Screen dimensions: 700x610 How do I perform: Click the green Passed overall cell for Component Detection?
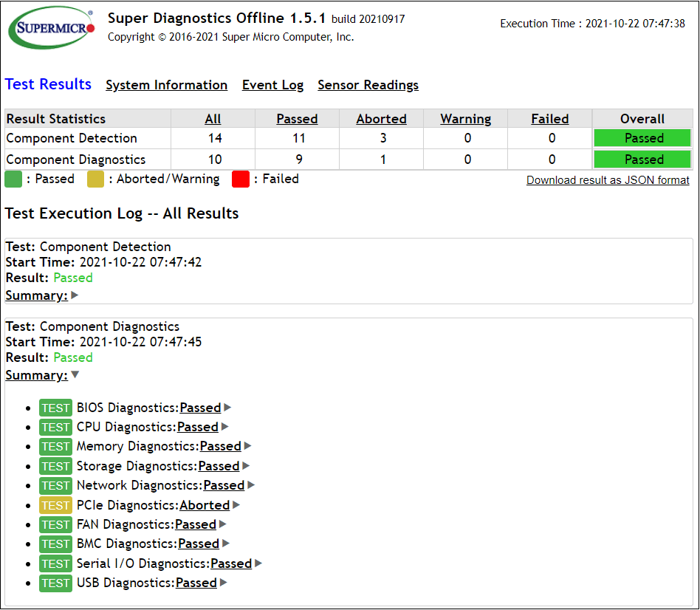pyautogui.click(x=642, y=138)
